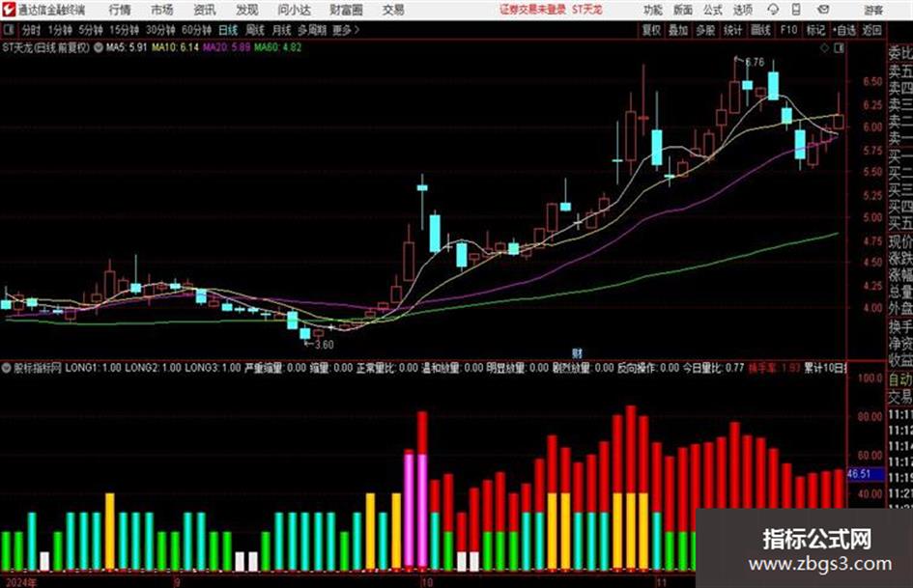The height and width of the screenshot is (588, 913).
Task: Click the 通达信 red logo icon
Action: (x=9, y=10)
